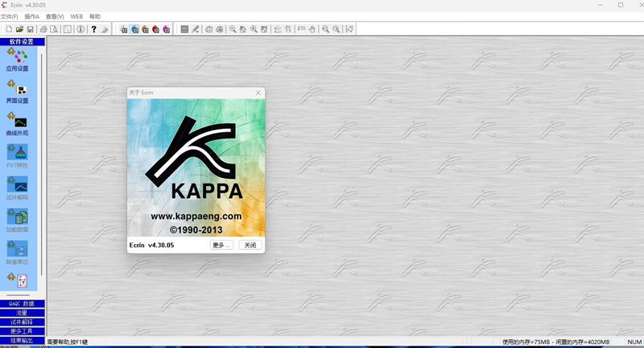The width and height of the screenshot is (644, 348).
Task: Click the NUM status bar indicator
Action: (634, 342)
